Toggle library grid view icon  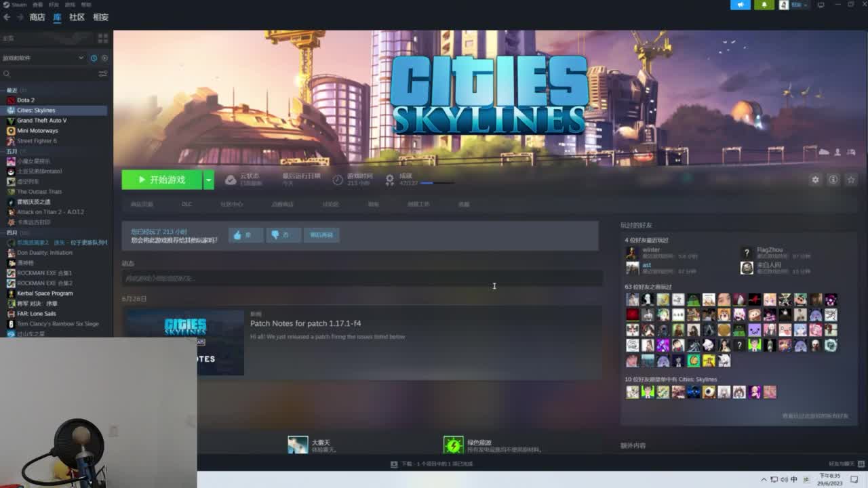click(x=102, y=38)
